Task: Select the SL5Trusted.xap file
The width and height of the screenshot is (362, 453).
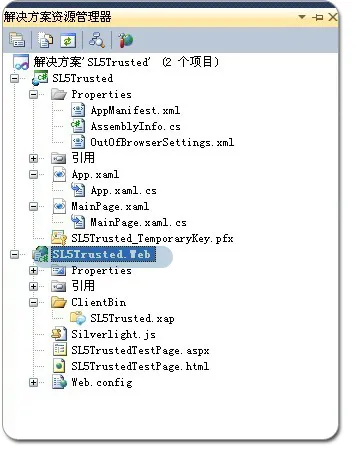Action: (132, 318)
